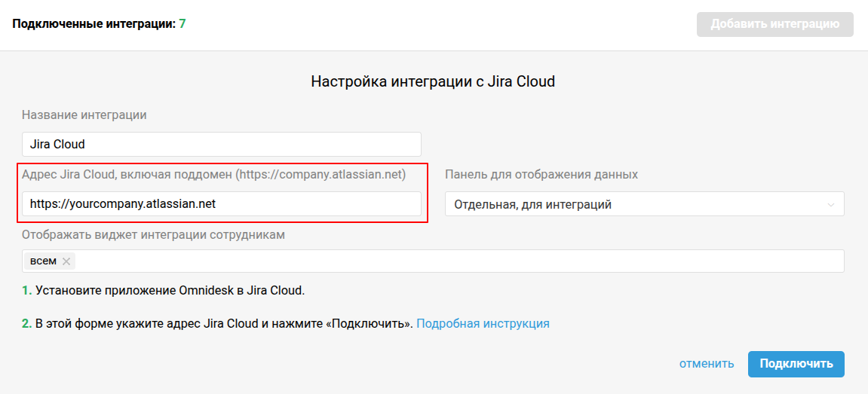Remove the "всем" tag with x icon

tap(66, 261)
